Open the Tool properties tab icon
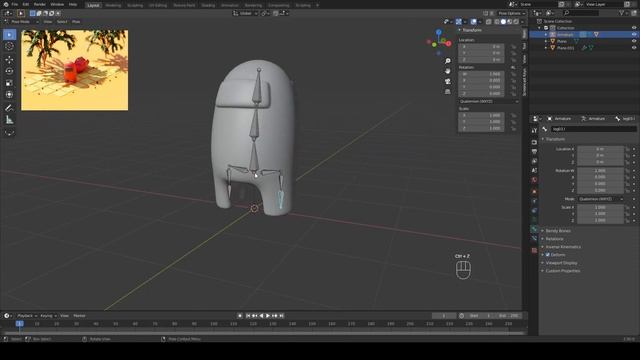 pos(534,131)
